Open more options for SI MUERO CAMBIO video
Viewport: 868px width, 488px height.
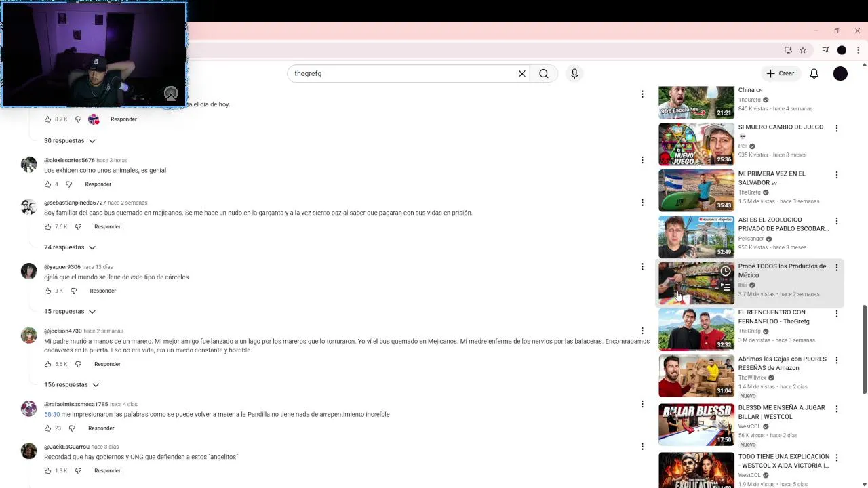[837, 129]
